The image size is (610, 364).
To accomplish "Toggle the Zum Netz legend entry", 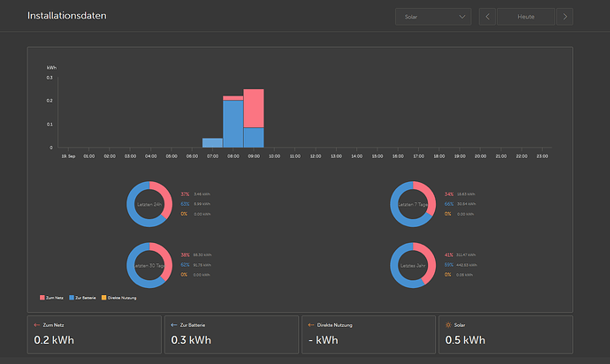I will (51, 298).
